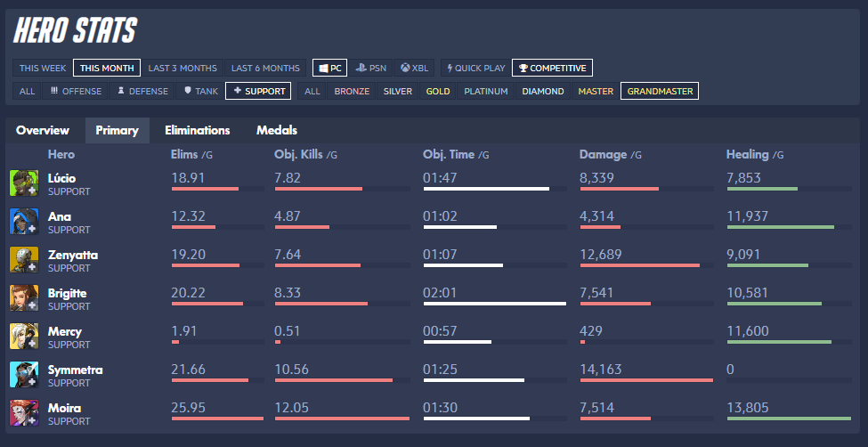This screenshot has height=447, width=868.
Task: Open the Eliminations tab
Action: pyautogui.click(x=197, y=130)
